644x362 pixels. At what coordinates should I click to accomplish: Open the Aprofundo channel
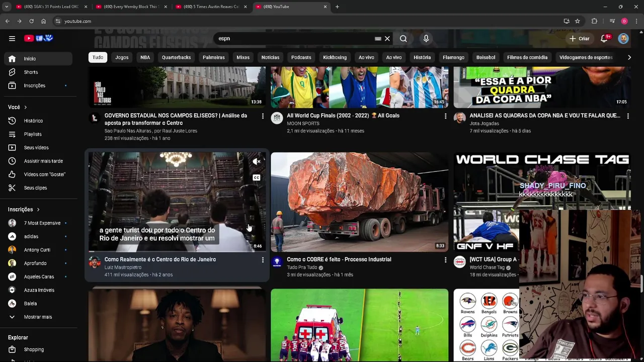(39, 263)
